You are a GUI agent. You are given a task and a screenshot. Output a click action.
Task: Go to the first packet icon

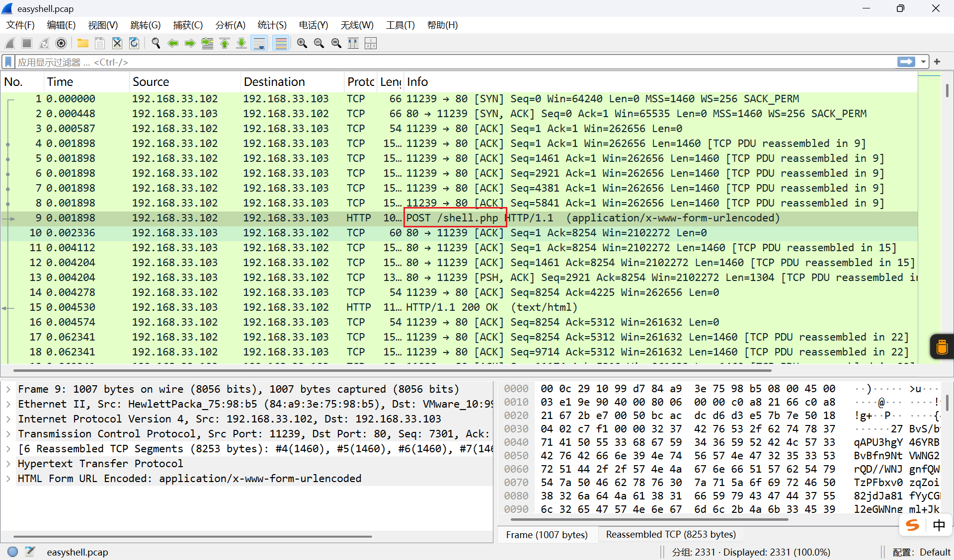(x=225, y=44)
